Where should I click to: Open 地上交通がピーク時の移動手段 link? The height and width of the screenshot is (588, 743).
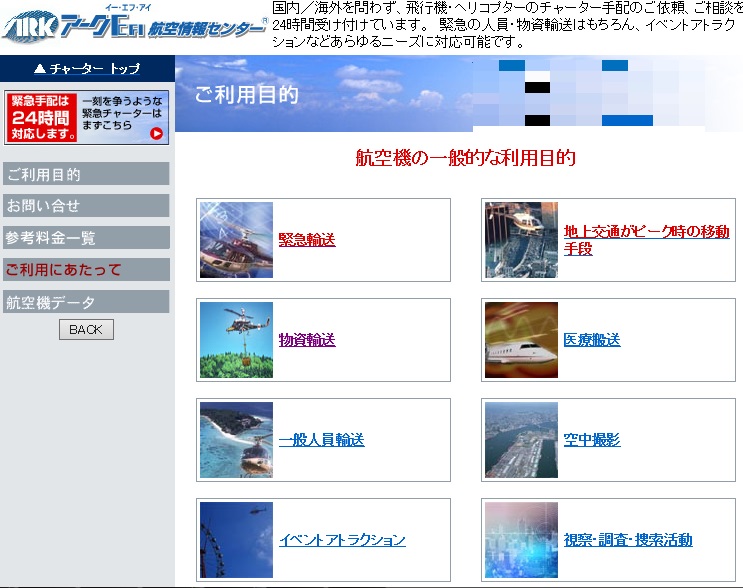[646, 240]
